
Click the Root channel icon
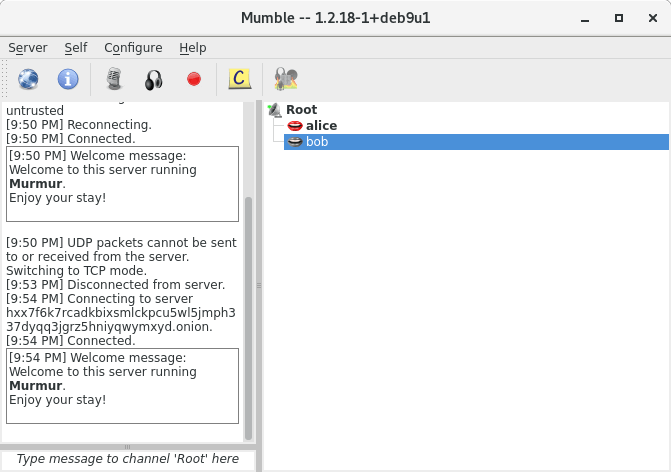[x=274, y=110]
